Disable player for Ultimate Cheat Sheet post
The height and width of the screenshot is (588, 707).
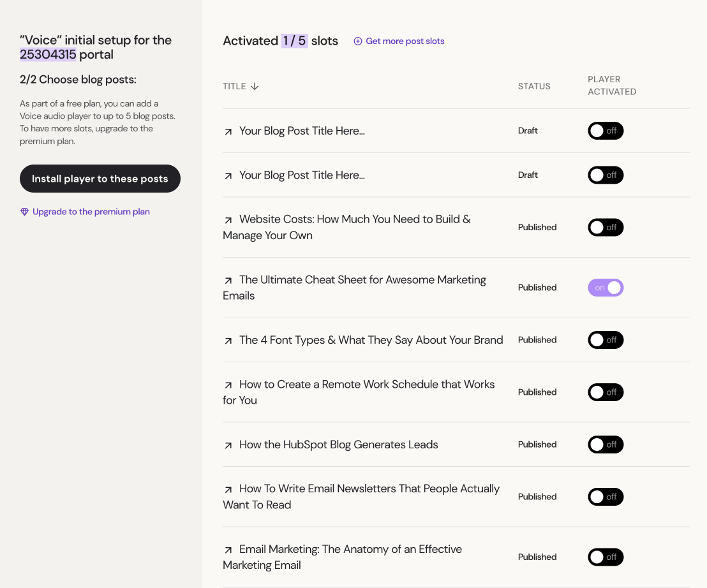click(606, 288)
